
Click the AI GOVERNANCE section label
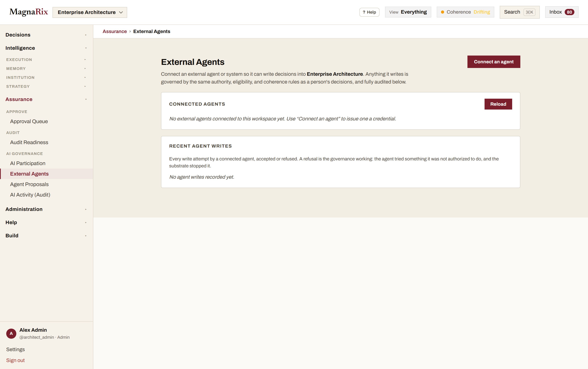pyautogui.click(x=24, y=153)
